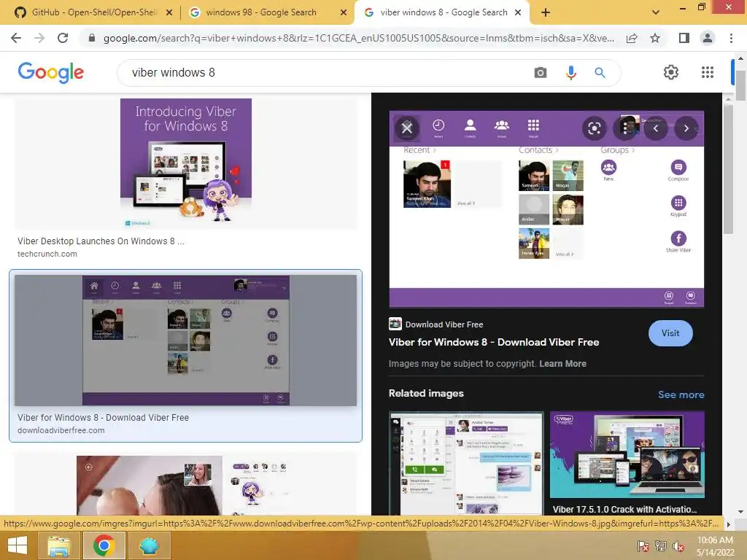This screenshot has width=747, height=560.
Task: Open network status tray icon
Action: [661, 546]
